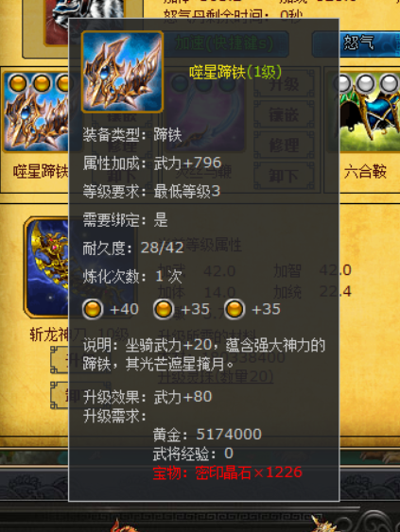Click the 修理 repair button
Viewport: 400px width, 532px height.
(284, 146)
